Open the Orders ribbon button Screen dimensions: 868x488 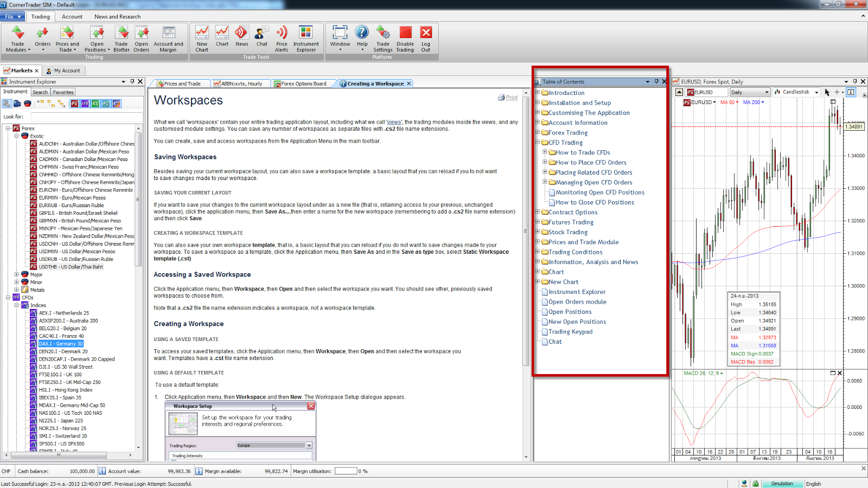[43, 39]
